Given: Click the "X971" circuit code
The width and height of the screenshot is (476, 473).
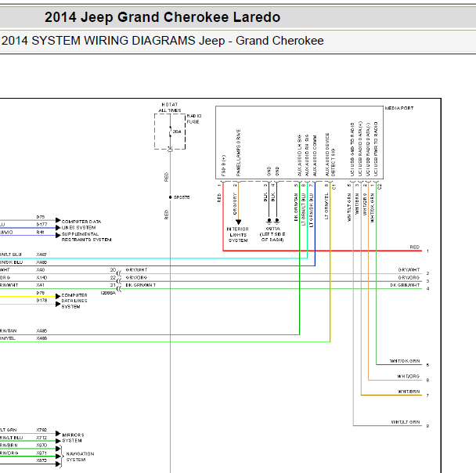Looking at the screenshot, I should point(41,453).
